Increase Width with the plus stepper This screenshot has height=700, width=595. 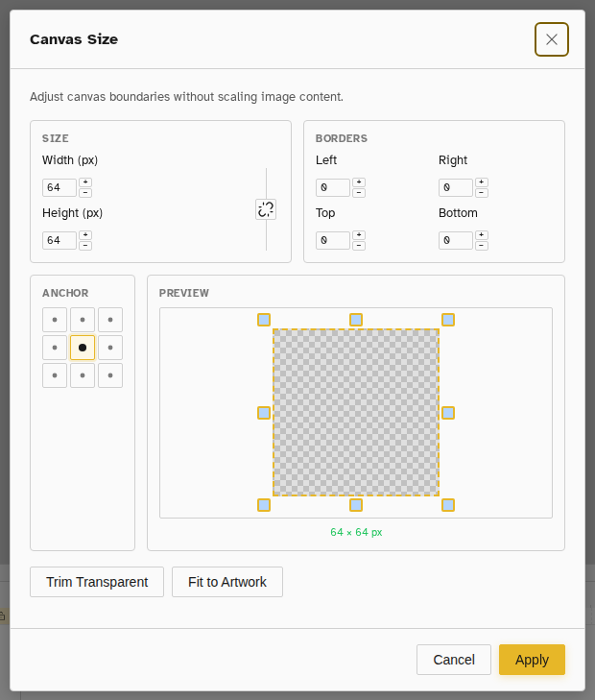tap(85, 182)
